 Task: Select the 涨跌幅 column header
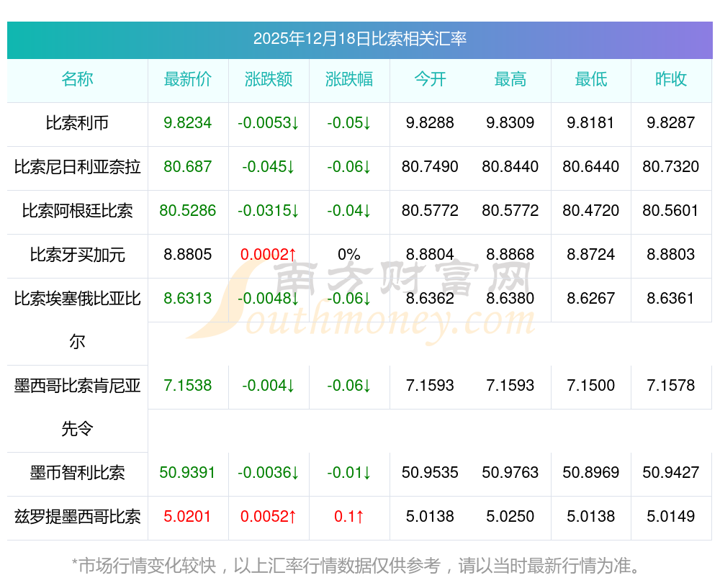(x=349, y=80)
